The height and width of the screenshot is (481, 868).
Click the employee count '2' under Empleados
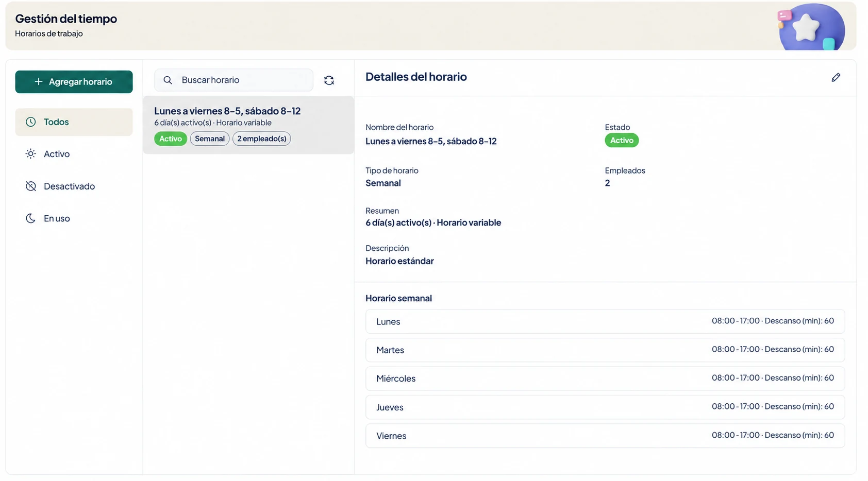pos(607,183)
